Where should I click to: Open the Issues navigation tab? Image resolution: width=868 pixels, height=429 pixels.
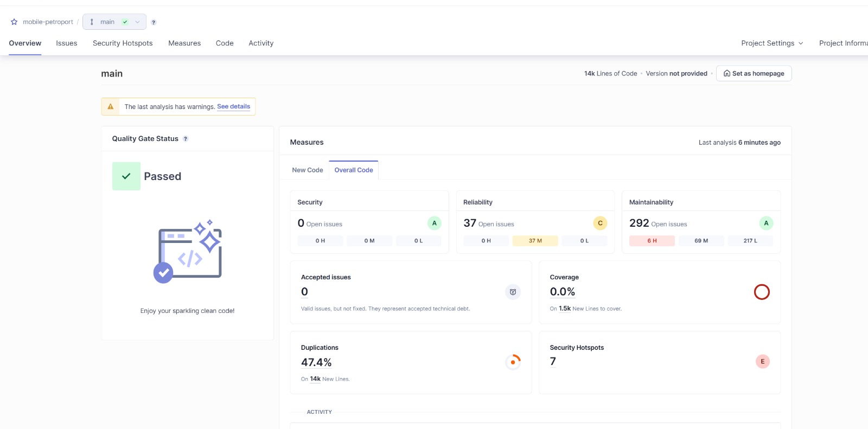point(67,43)
